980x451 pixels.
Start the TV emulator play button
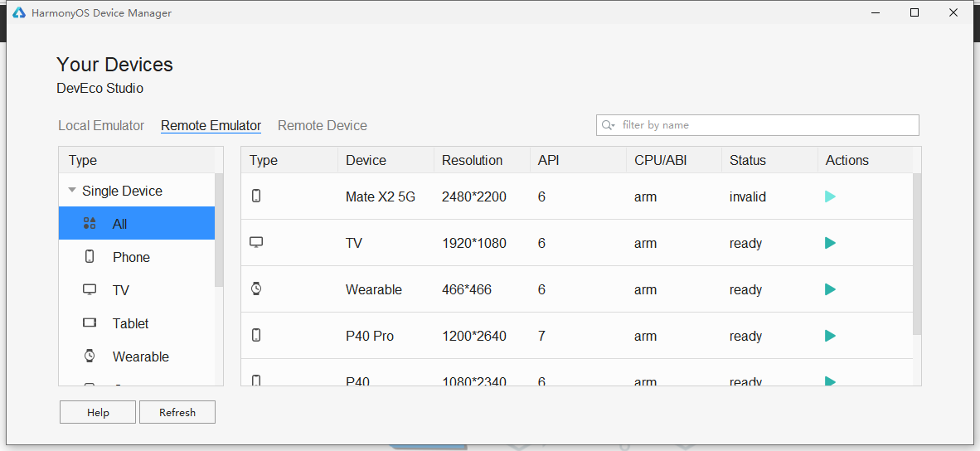pos(830,243)
